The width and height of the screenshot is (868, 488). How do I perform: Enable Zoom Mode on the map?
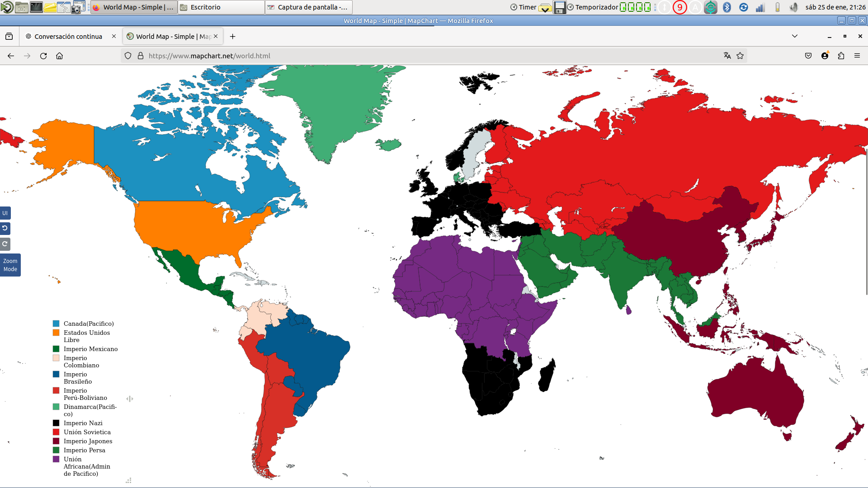click(10, 265)
